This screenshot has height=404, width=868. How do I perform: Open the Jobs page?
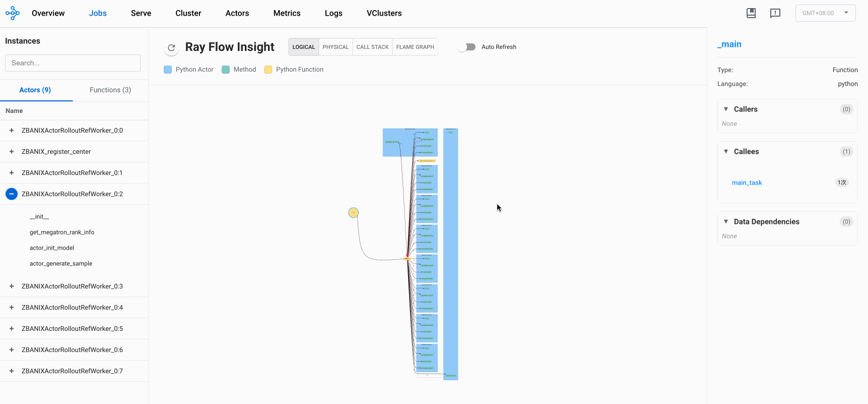pos(98,13)
